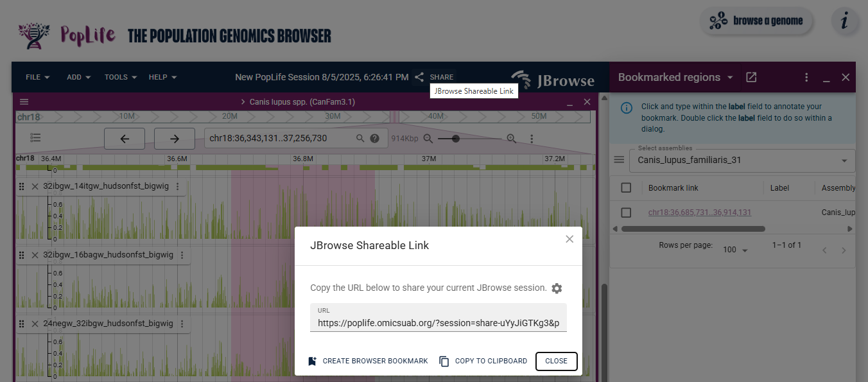Tick the checkbox for chr18 bookmark row
Screen dimensions: 868x382
(x=626, y=213)
